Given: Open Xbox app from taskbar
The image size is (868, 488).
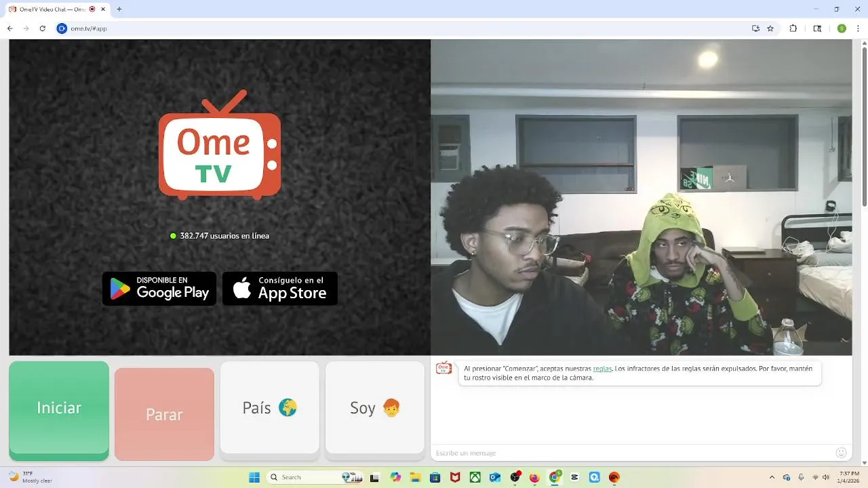Looking at the screenshot, I should coord(475,477).
